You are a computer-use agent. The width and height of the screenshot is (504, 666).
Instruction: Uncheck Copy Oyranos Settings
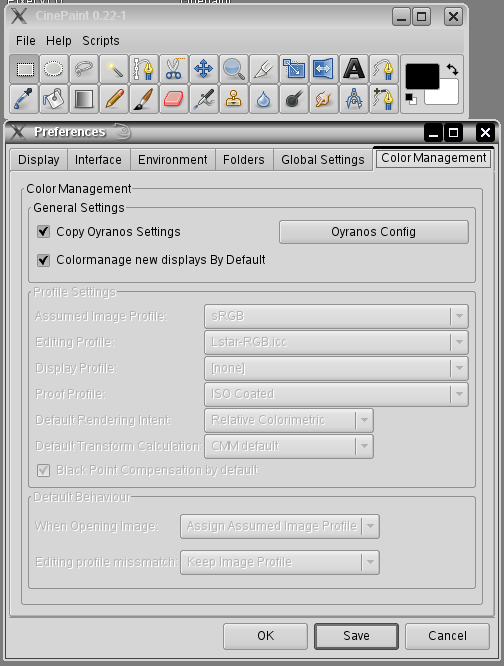(43, 232)
